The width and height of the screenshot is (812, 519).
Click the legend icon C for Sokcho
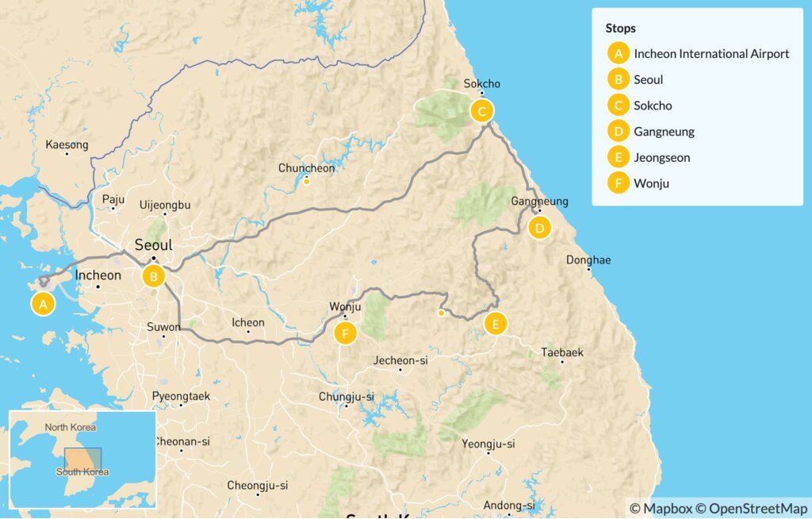point(618,106)
